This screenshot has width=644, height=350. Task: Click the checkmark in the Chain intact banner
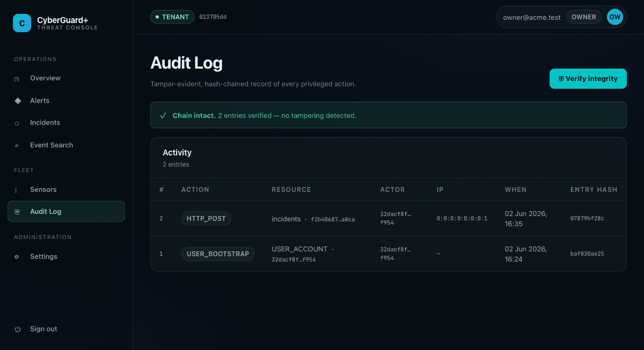pos(163,115)
